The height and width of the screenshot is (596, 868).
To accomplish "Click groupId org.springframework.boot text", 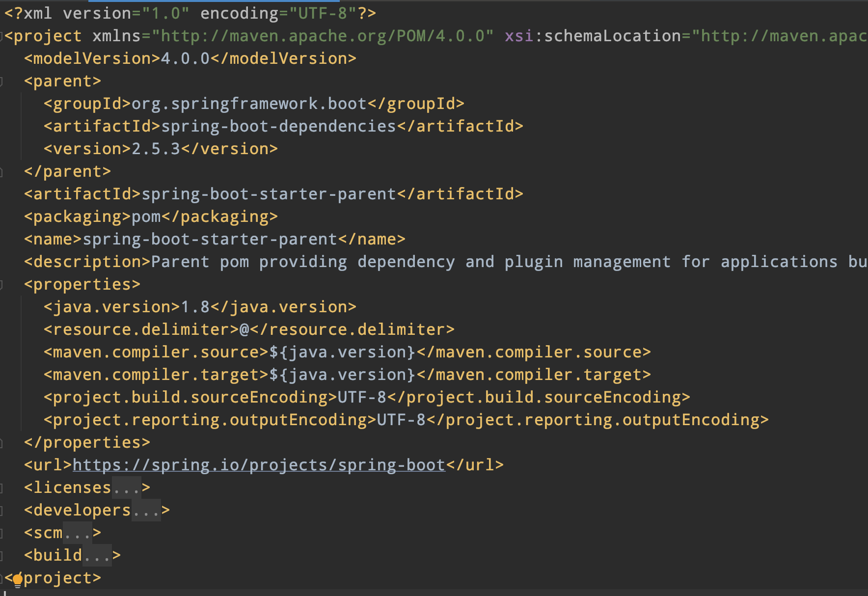I will point(249,104).
